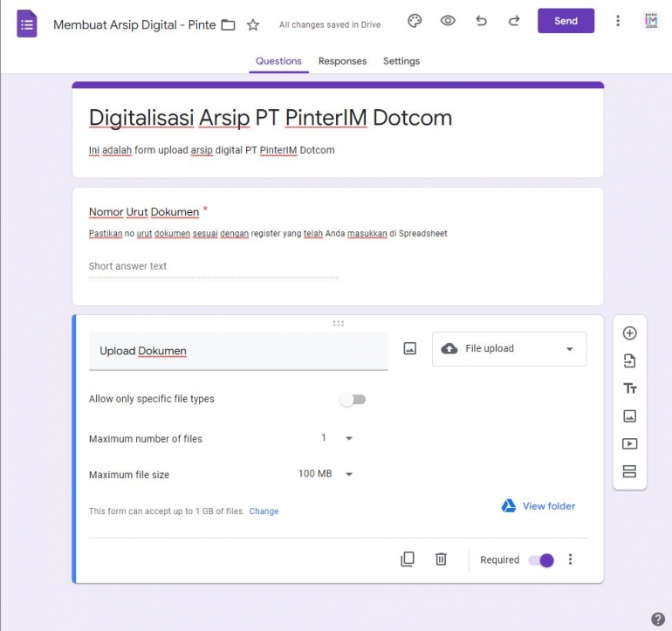
Task: Add a new question
Action: [629, 333]
